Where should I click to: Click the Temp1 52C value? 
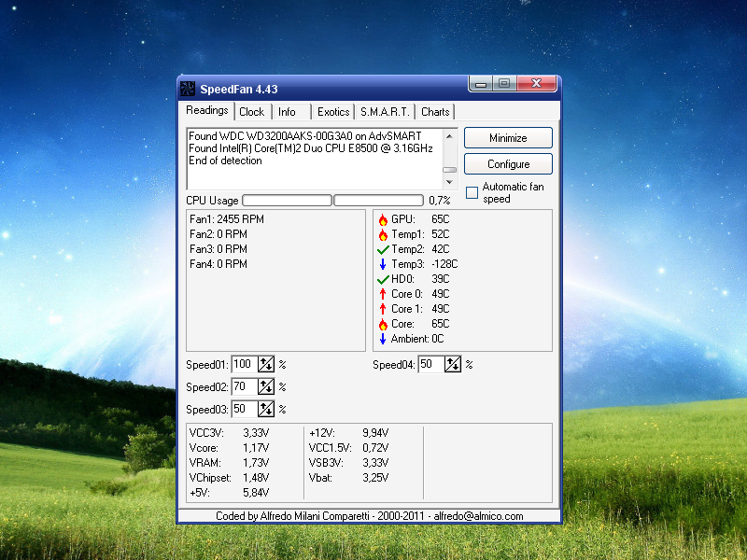coord(440,234)
